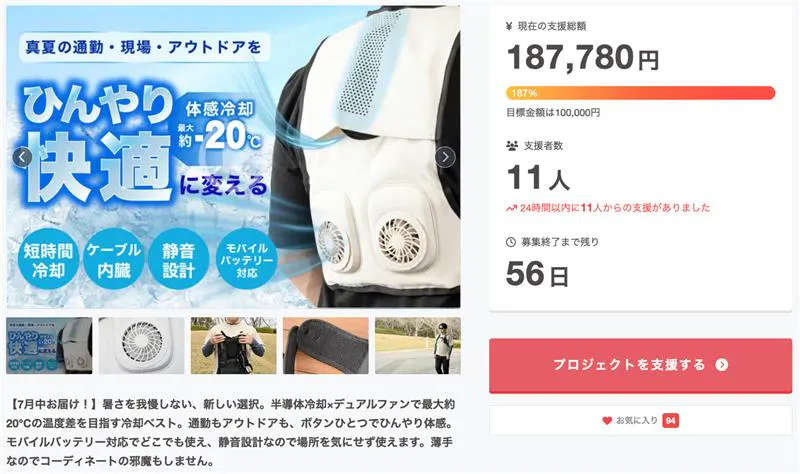Viewport: 800px width, 474px height.
Task: Support the project with プロジェクトを支援する button
Action: (640, 365)
